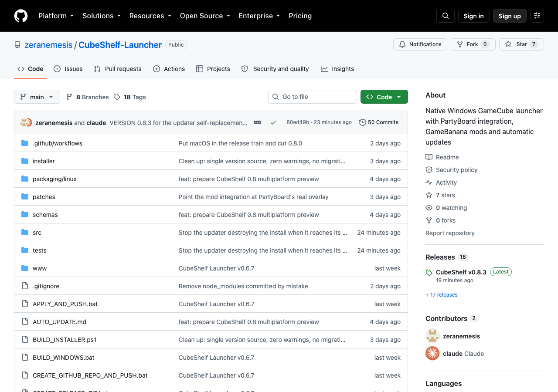Switch to the Issues tab
The width and height of the screenshot is (558, 392).
point(68,69)
